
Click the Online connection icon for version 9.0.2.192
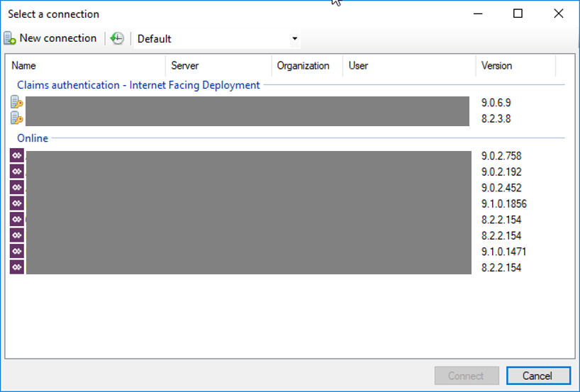tap(17, 172)
